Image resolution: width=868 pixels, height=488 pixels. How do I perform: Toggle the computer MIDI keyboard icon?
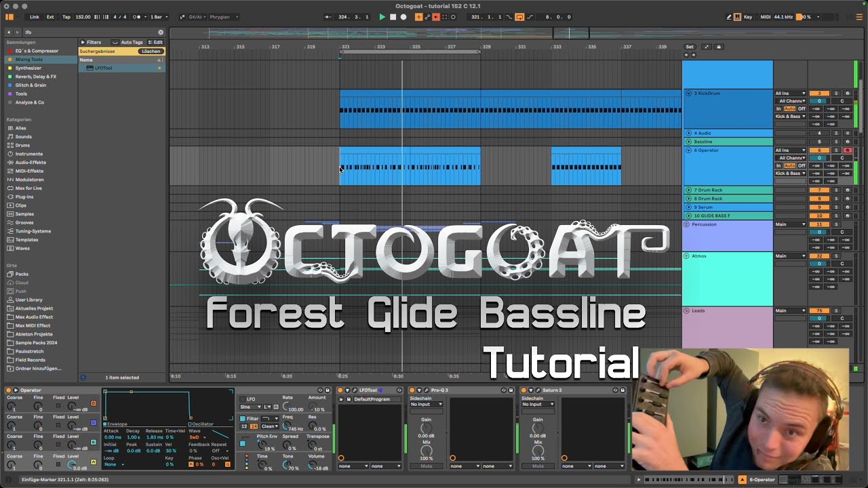point(737,17)
